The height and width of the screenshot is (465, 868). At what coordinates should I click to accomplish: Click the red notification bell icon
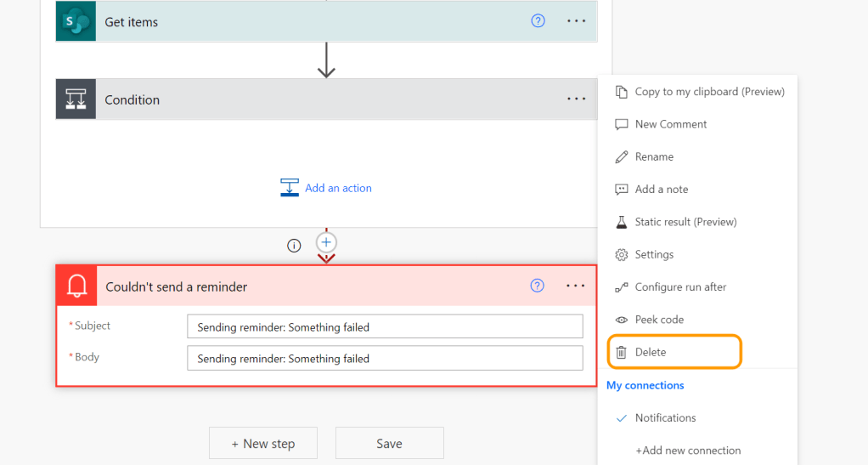(76, 286)
